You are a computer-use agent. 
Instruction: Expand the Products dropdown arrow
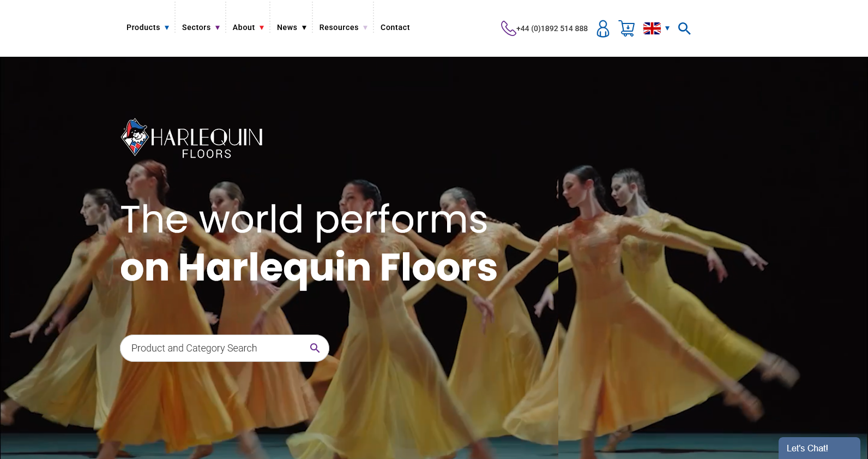click(x=167, y=28)
